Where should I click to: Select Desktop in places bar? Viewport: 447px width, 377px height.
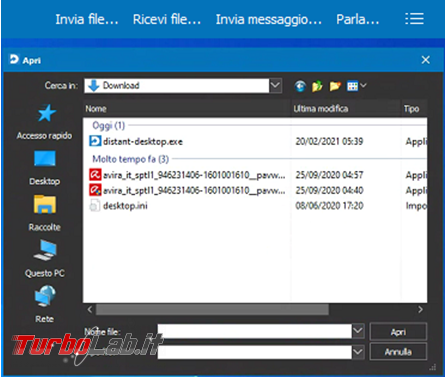click(44, 168)
